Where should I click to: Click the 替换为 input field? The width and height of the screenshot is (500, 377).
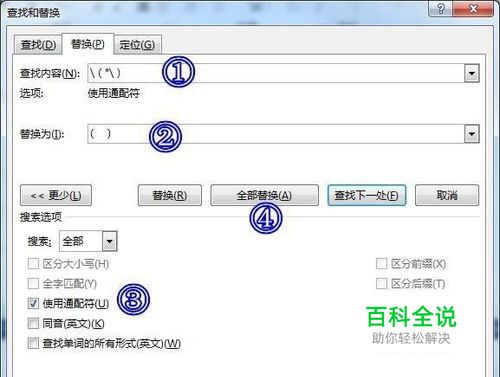pos(276,134)
